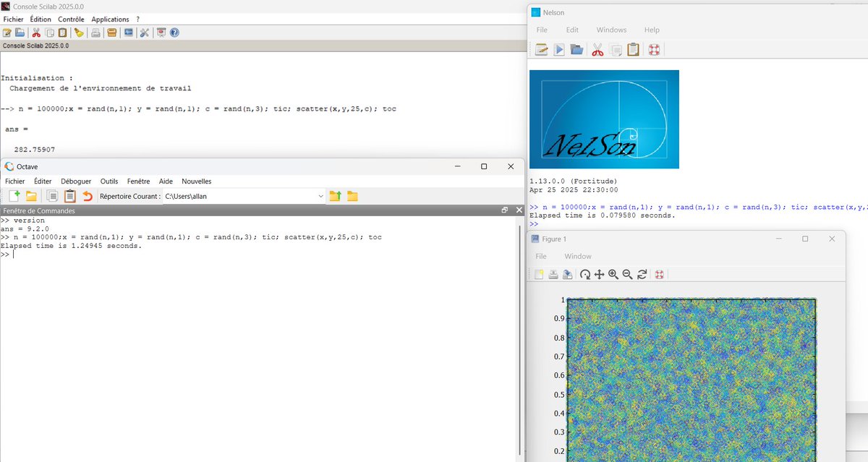Open Édition menu in Scilab console
868x462 pixels.
click(x=41, y=19)
